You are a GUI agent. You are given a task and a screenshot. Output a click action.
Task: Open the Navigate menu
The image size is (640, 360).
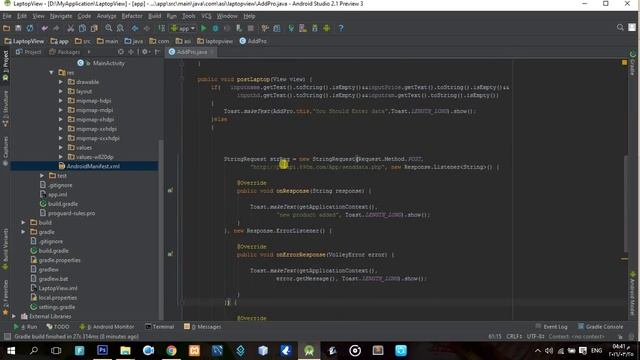pyautogui.click(x=61, y=16)
